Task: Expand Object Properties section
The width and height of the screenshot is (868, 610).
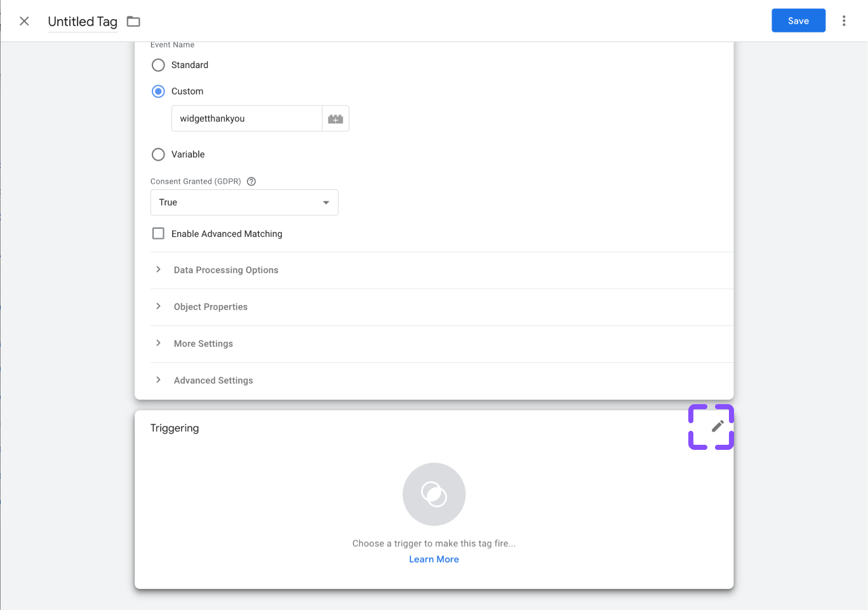Action: pos(211,307)
